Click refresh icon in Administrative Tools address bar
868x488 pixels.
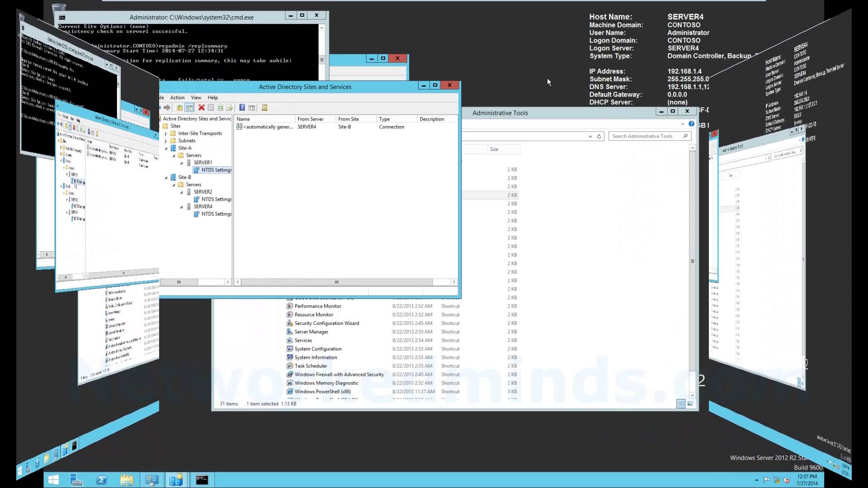[599, 136]
